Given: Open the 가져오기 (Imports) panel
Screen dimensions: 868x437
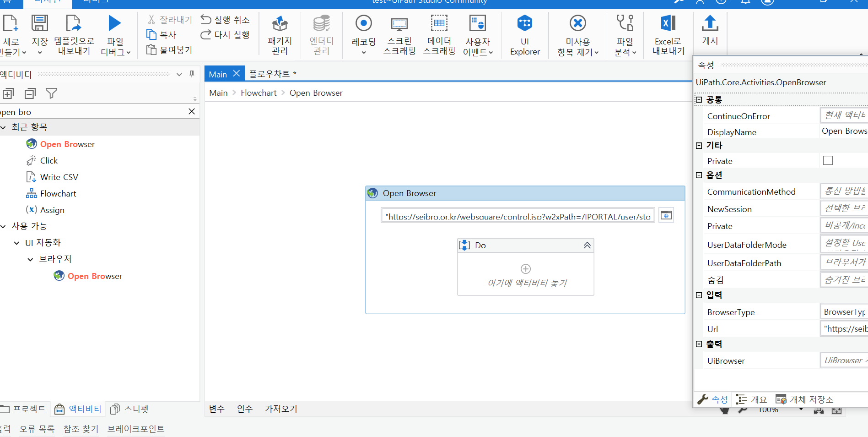Looking at the screenshot, I should [x=281, y=409].
